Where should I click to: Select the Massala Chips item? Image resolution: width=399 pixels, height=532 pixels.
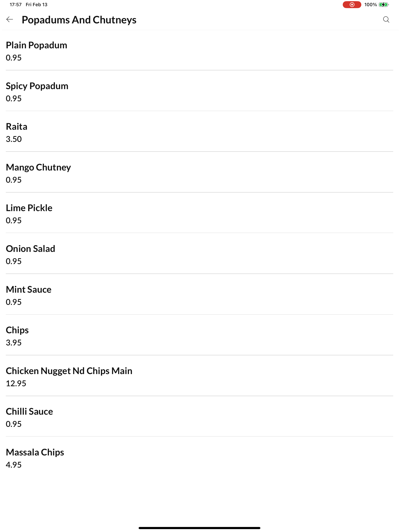point(199,457)
